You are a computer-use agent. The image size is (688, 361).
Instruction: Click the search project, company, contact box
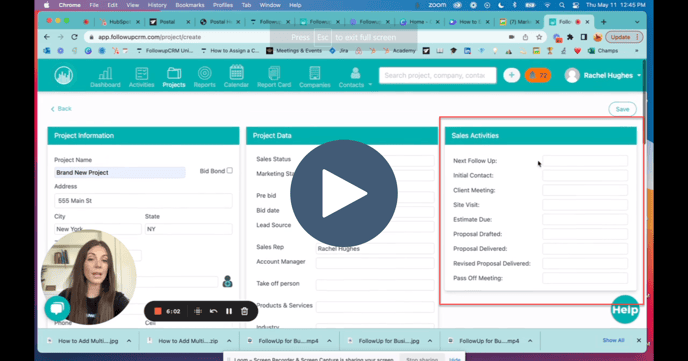[437, 75]
